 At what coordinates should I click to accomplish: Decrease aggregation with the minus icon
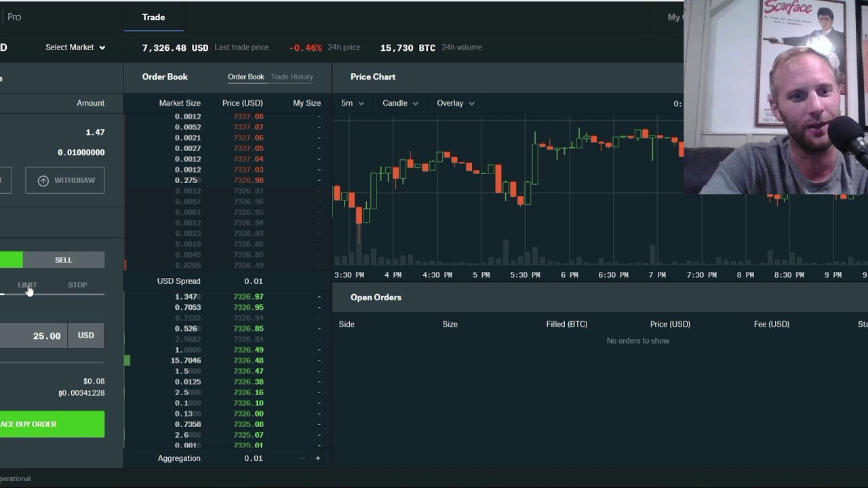[302, 458]
